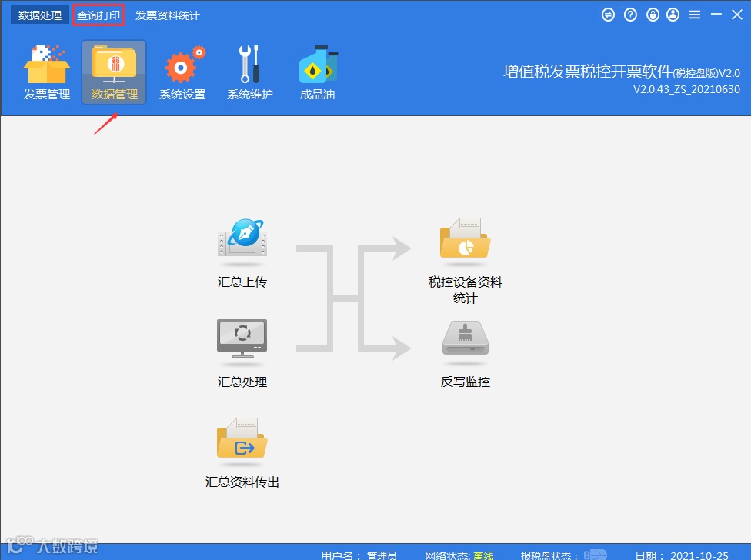Click the 汇总上传 upload icon

tap(242, 240)
